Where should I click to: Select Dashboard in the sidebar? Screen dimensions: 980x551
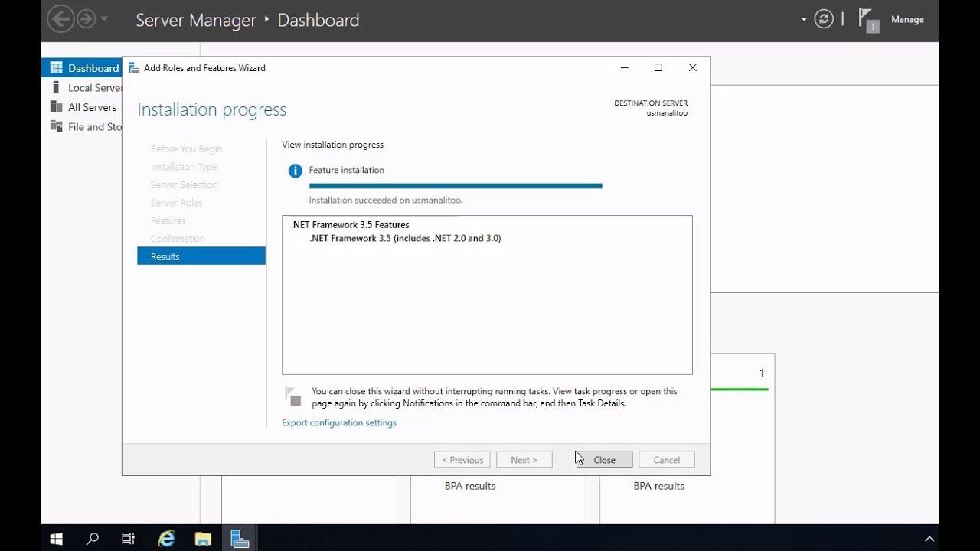(x=82, y=68)
